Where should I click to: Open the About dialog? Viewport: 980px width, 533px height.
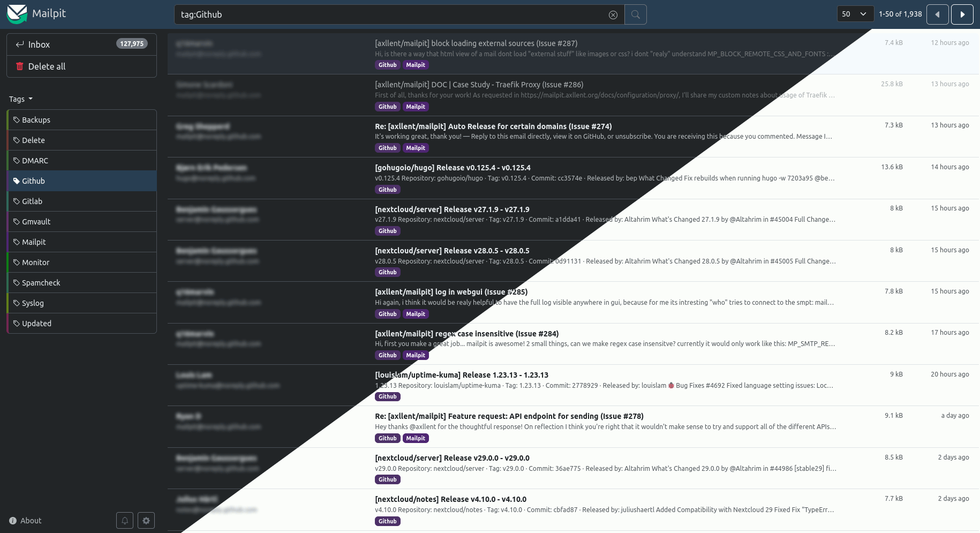click(31, 520)
